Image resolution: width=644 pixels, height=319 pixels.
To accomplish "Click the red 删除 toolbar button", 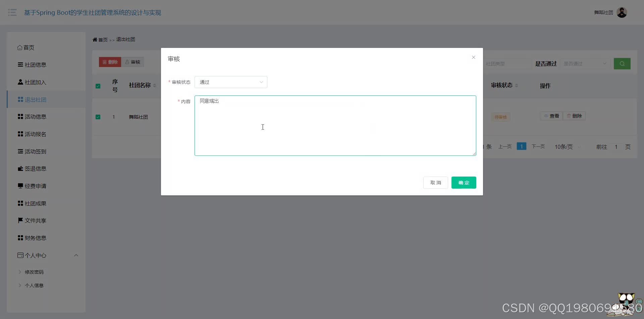I will (x=110, y=62).
